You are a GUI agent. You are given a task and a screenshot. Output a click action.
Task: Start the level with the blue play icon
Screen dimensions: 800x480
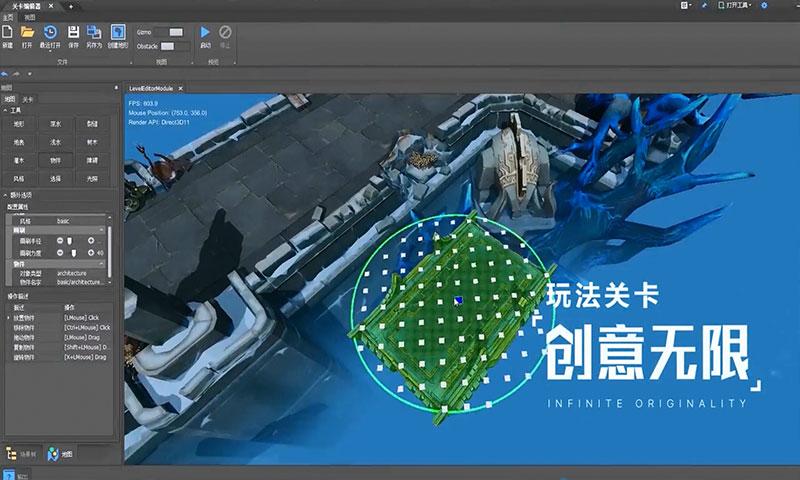(x=205, y=32)
